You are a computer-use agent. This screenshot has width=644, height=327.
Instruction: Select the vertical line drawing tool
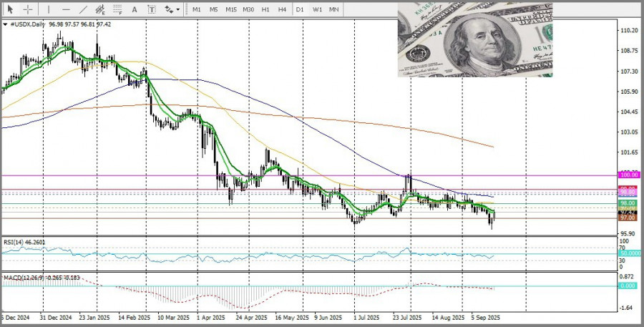[x=48, y=9]
